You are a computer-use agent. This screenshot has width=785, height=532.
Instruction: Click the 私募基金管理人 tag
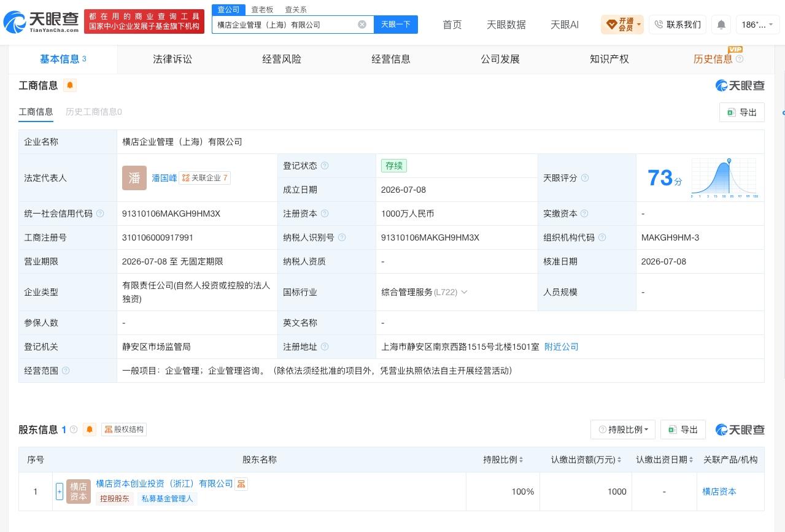click(x=167, y=499)
